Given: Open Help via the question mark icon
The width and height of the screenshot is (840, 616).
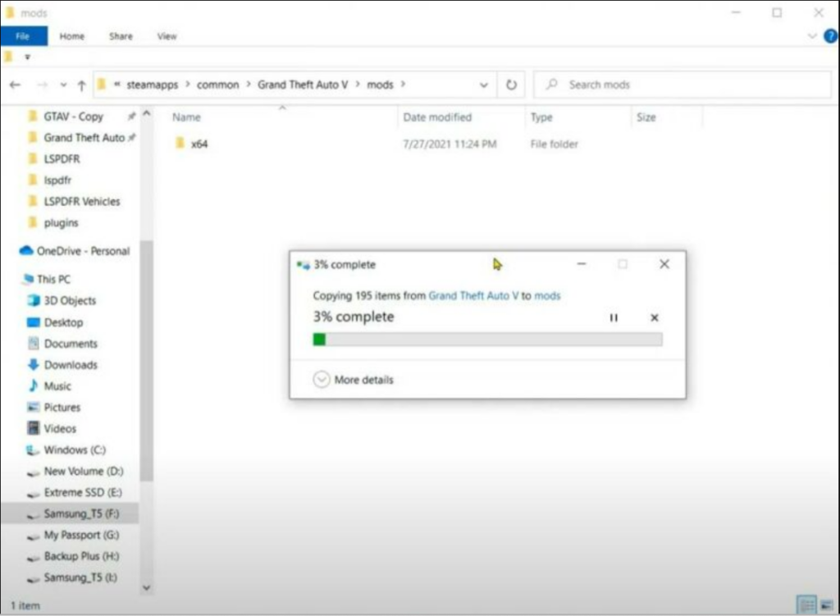Looking at the screenshot, I should point(829,36).
